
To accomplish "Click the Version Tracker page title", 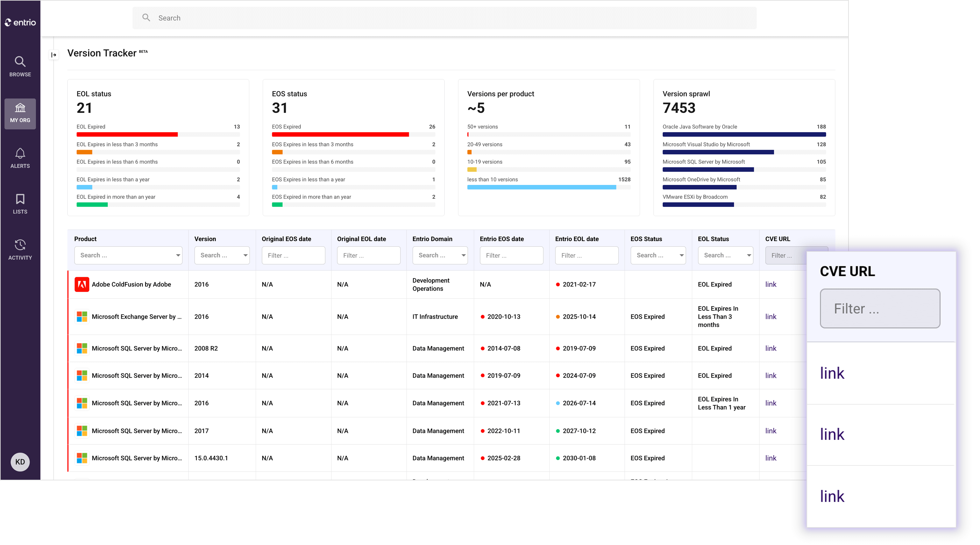I will pyautogui.click(x=102, y=53).
